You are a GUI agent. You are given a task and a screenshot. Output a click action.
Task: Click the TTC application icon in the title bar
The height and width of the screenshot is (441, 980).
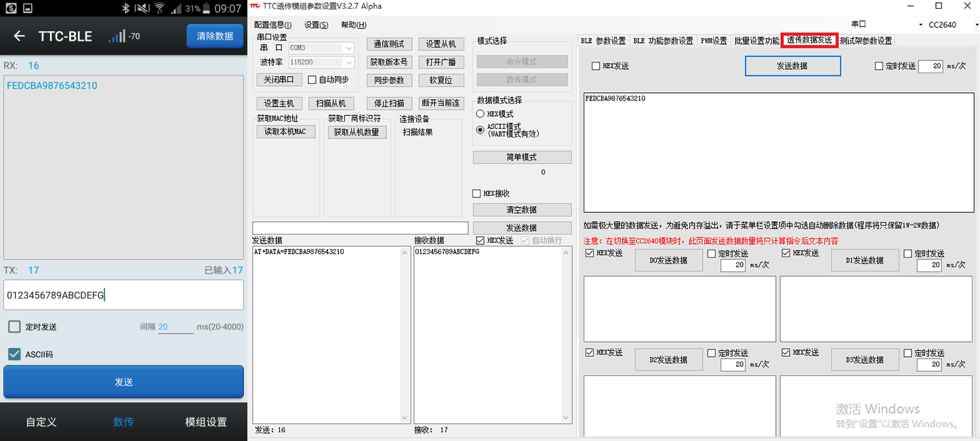(x=256, y=6)
